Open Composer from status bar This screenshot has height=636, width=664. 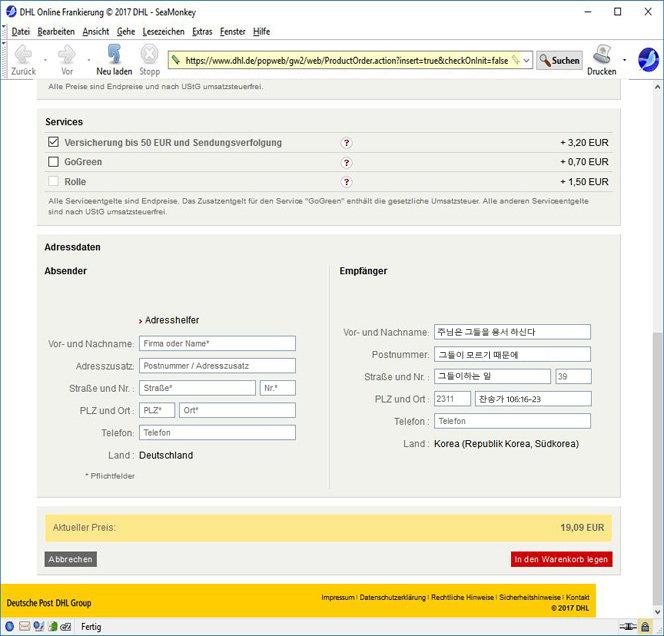coord(39,626)
